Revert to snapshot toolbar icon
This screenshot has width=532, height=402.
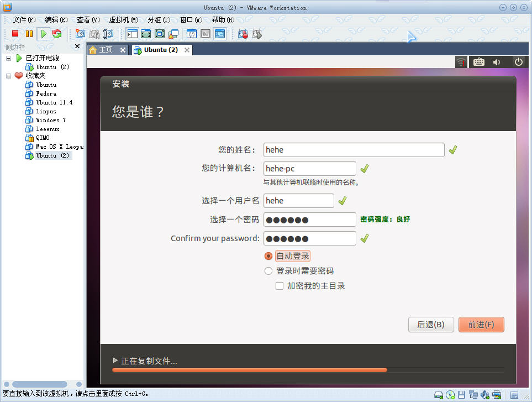coord(94,34)
